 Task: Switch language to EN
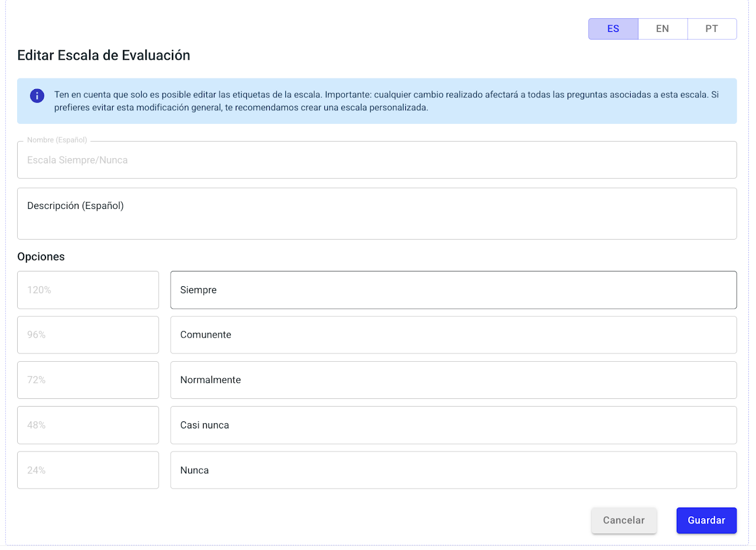point(662,29)
